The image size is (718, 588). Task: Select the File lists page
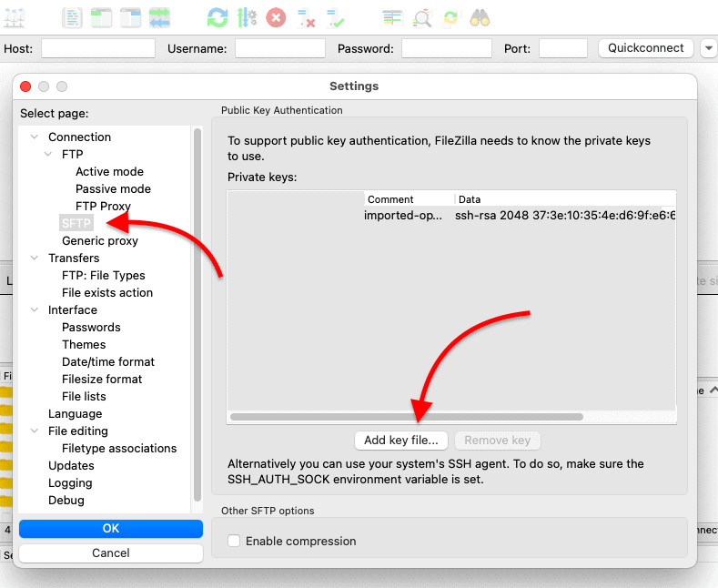(x=84, y=397)
